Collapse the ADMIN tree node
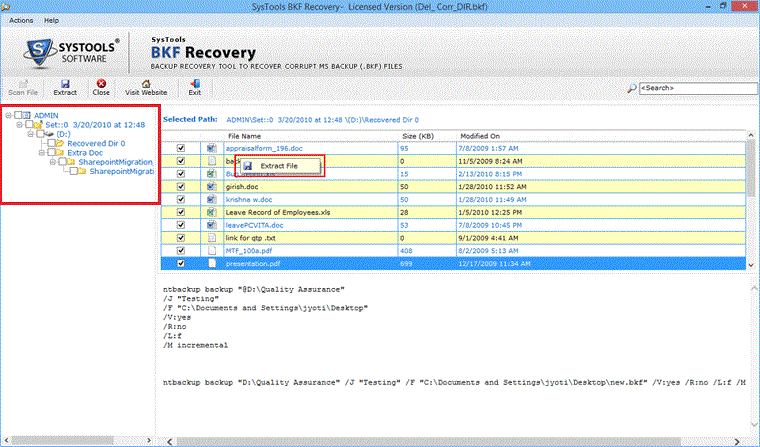This screenshot has height=447, width=760. click(8, 115)
